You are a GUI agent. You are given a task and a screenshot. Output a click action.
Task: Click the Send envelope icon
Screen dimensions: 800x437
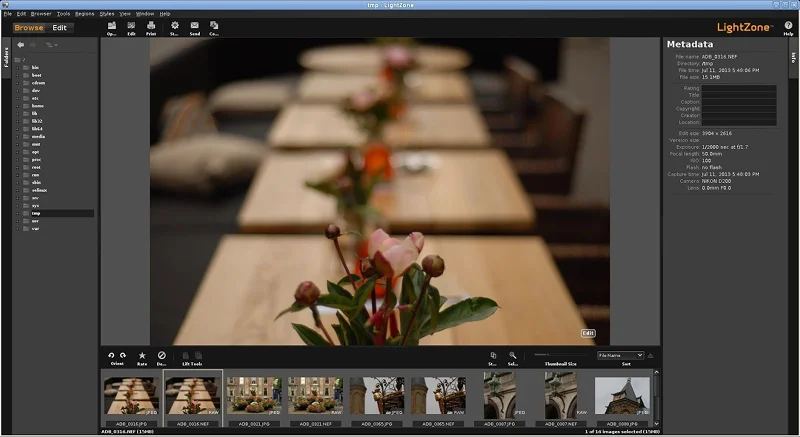pyautogui.click(x=194, y=25)
